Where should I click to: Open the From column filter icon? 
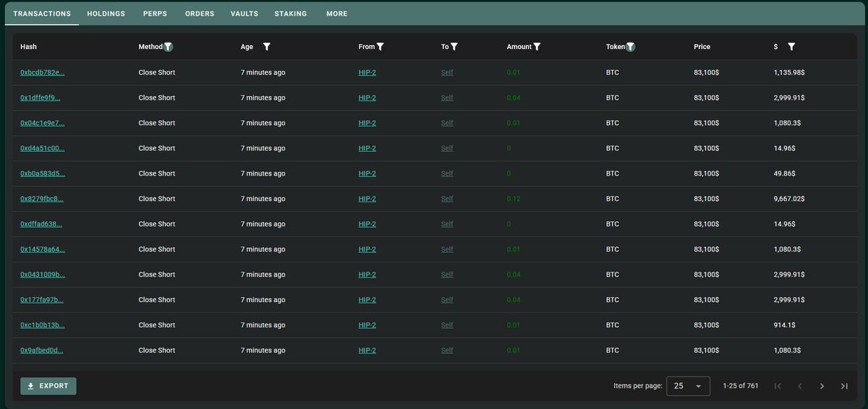tap(380, 47)
